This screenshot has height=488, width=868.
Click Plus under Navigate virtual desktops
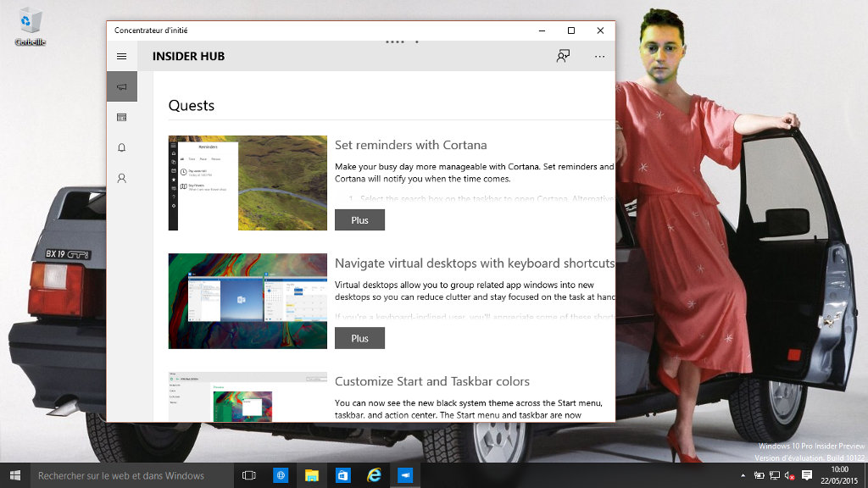tap(359, 339)
